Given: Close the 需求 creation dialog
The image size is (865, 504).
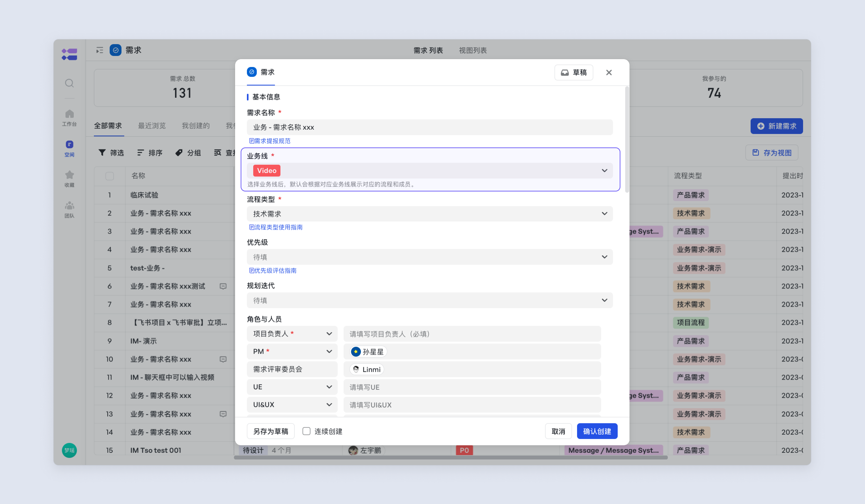Looking at the screenshot, I should pos(609,72).
